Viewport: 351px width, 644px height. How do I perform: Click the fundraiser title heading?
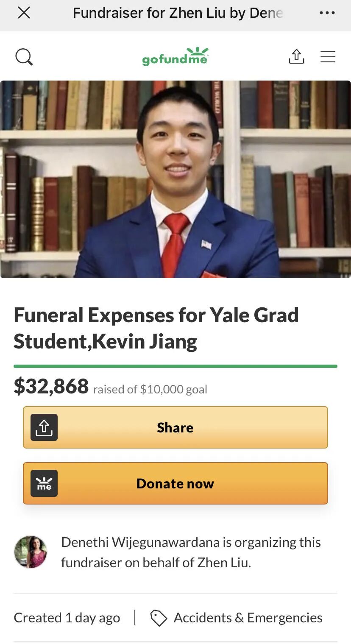[x=156, y=328]
